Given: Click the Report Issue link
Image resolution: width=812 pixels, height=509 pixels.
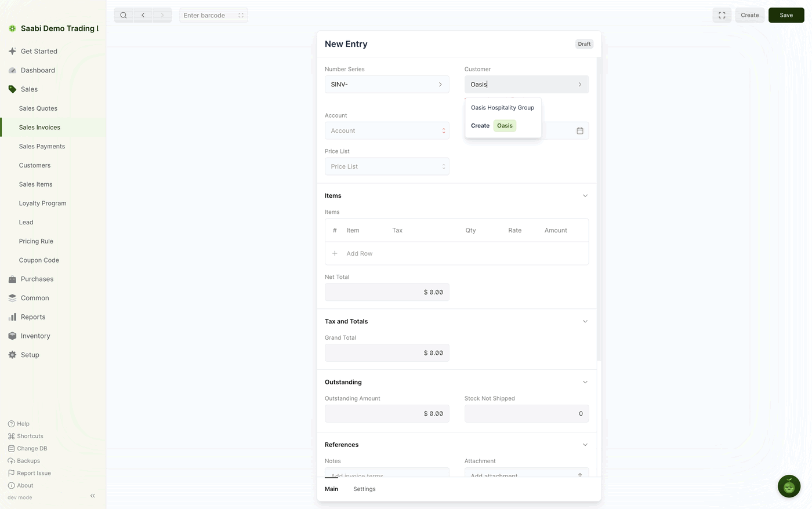Looking at the screenshot, I should click(x=30, y=473).
